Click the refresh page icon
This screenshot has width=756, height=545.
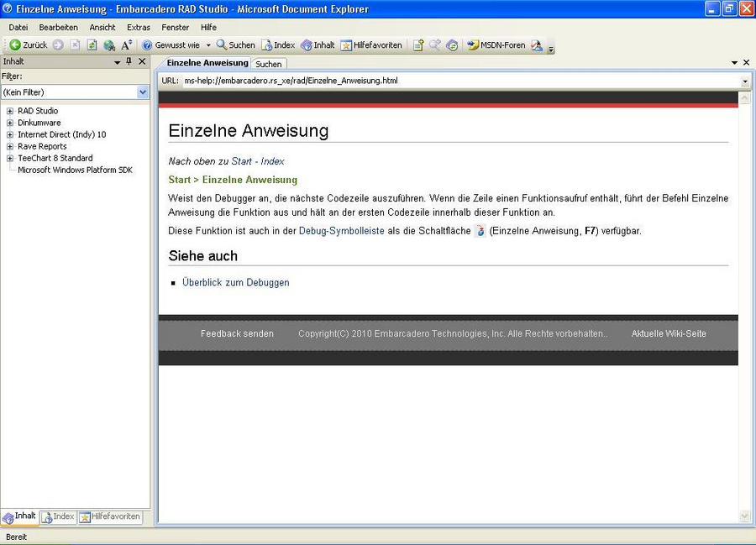point(92,45)
